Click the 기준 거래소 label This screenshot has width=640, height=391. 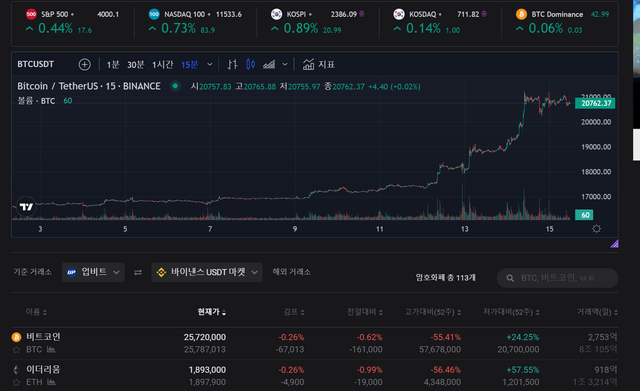33,272
